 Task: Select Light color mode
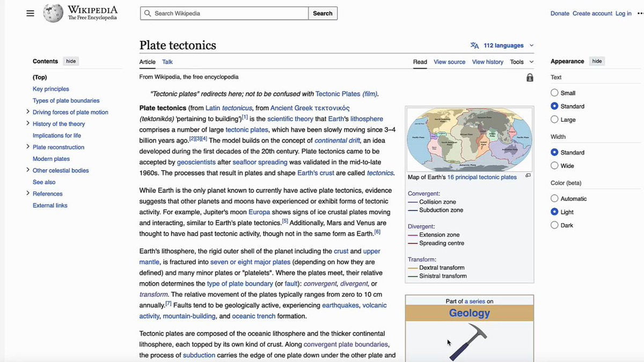[554, 212]
